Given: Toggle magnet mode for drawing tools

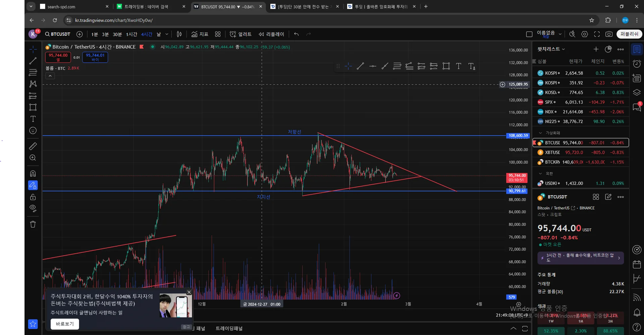Looking at the screenshot, I should pyautogui.click(x=33, y=174).
